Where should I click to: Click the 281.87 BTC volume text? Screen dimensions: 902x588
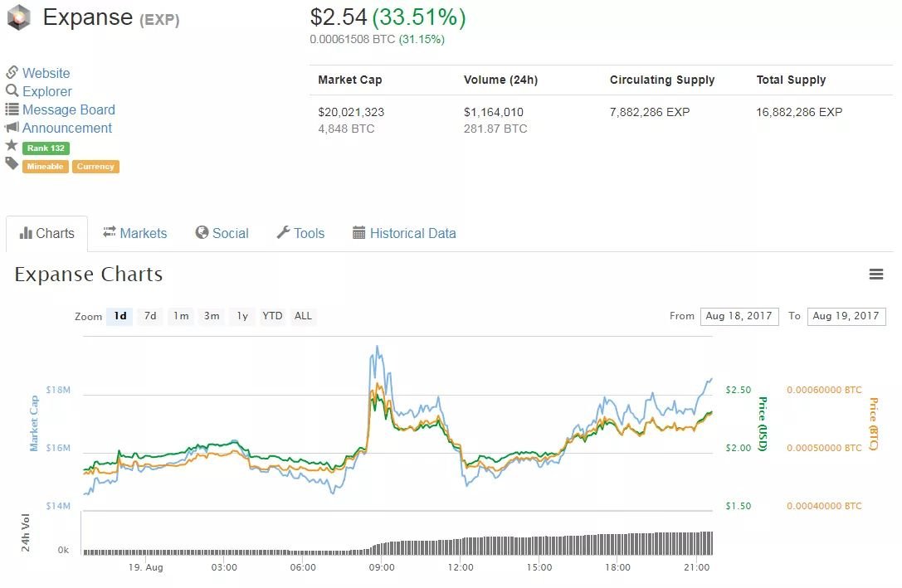(495, 129)
